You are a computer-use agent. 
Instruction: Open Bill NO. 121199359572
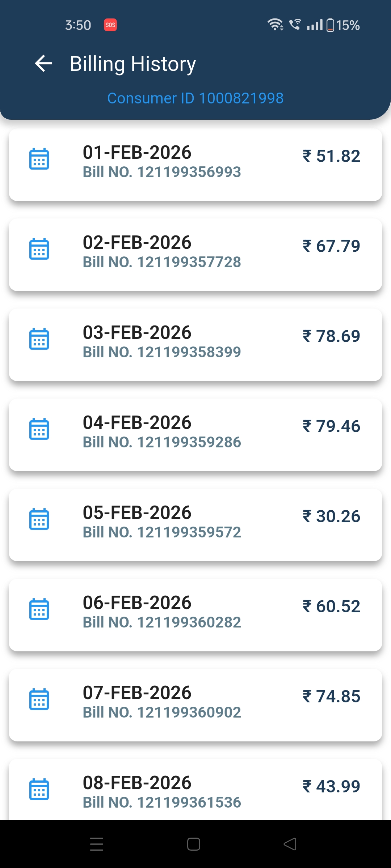point(162,532)
